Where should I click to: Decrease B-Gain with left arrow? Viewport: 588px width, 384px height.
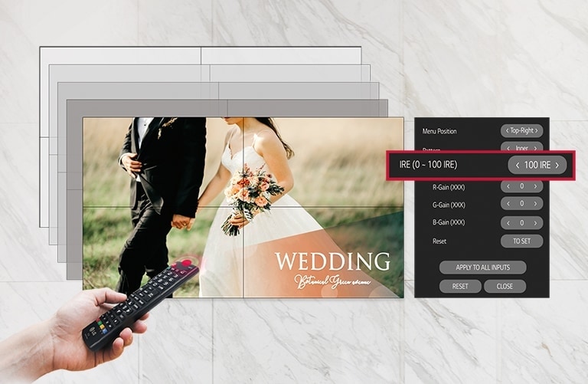click(508, 222)
